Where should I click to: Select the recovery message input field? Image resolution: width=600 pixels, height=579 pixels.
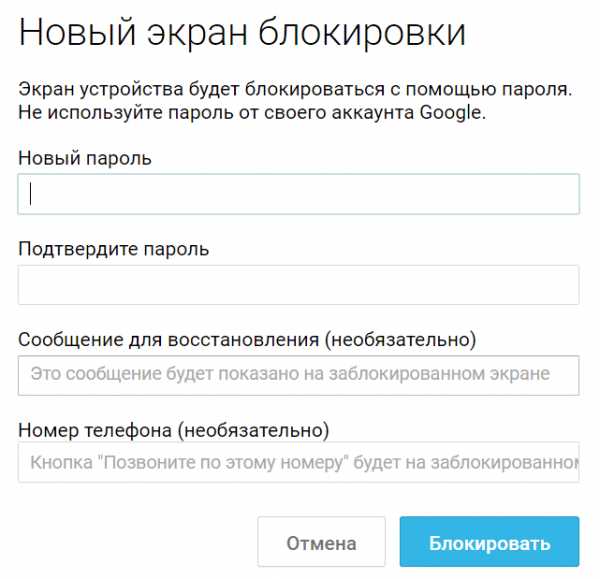pyautogui.click(x=298, y=375)
